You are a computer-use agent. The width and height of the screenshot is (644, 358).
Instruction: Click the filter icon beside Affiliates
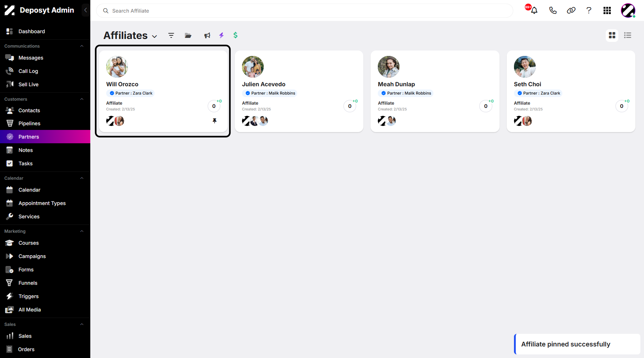(171, 35)
